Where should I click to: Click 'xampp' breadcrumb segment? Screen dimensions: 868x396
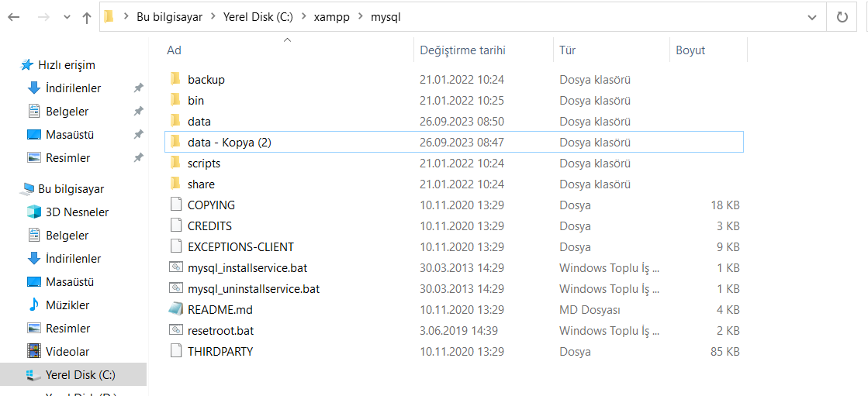(x=331, y=17)
